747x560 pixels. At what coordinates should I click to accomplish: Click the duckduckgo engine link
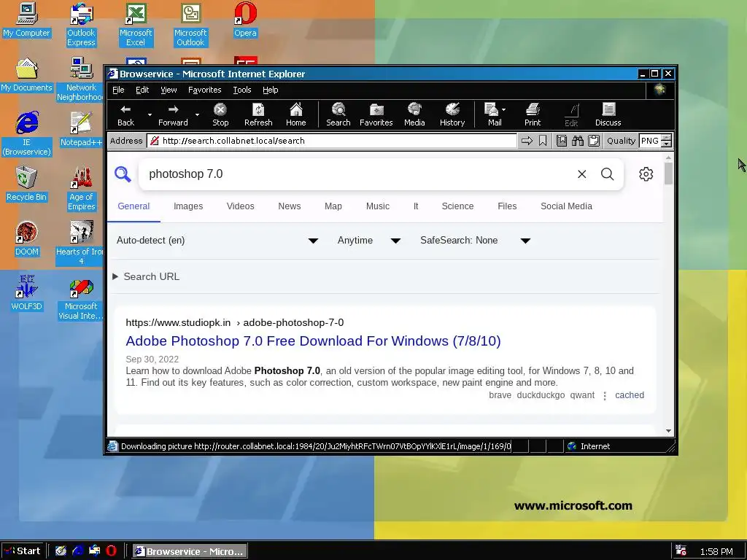[x=541, y=395]
